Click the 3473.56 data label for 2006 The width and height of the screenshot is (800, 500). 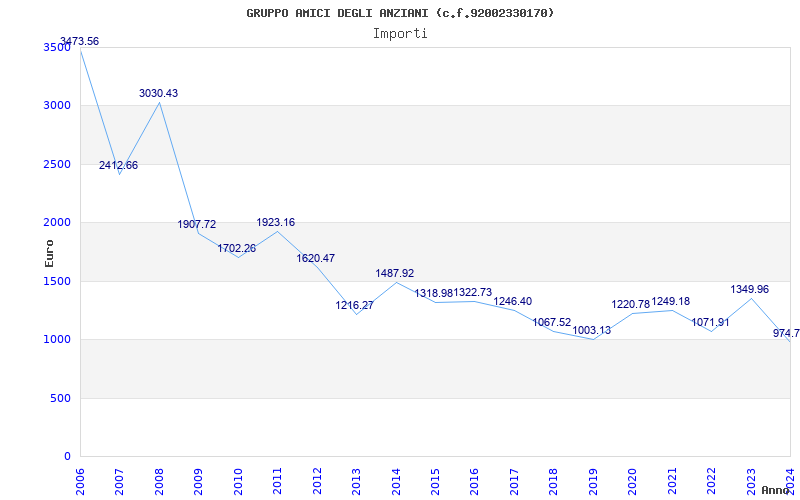point(80,41)
